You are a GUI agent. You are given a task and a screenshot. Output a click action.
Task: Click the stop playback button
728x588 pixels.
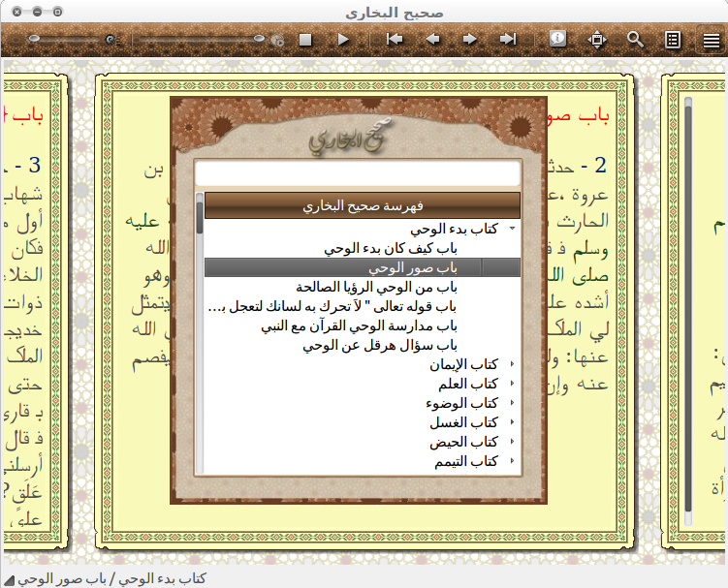(305, 40)
